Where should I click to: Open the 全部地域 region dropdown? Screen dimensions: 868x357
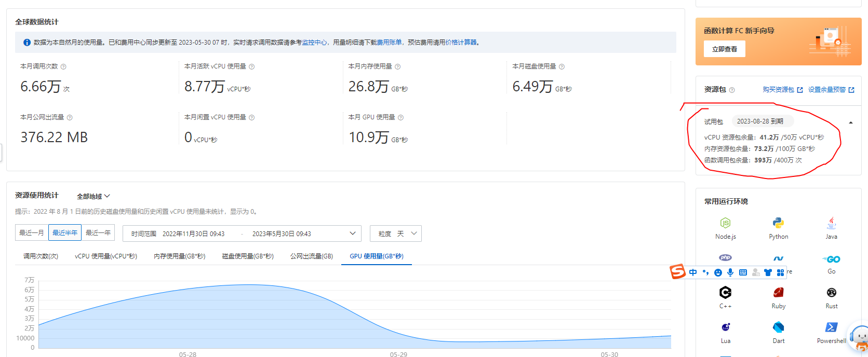pos(94,197)
